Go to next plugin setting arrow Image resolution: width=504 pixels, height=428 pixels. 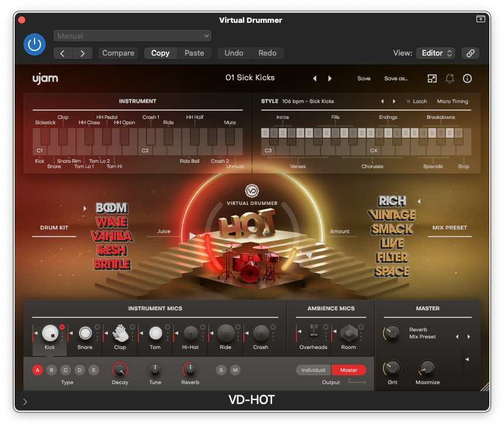(83, 53)
